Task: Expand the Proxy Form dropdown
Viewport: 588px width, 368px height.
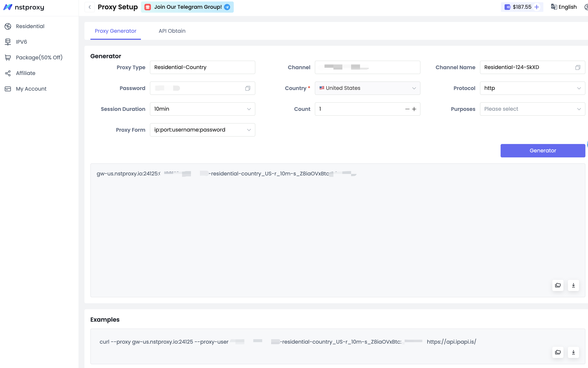Action: (x=202, y=130)
